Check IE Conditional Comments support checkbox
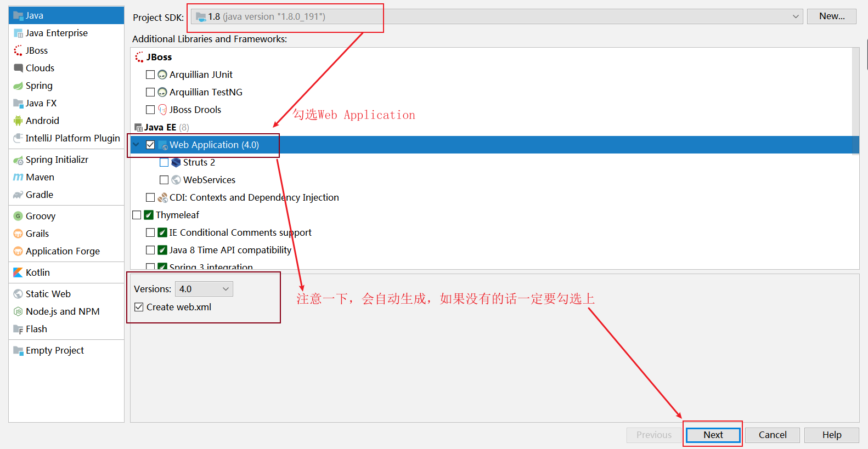Screen dimensions: 868x449 [x=150, y=232]
